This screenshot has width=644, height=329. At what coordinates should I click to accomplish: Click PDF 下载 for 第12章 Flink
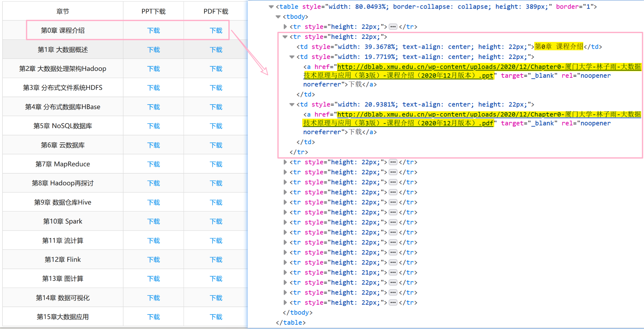(x=216, y=259)
